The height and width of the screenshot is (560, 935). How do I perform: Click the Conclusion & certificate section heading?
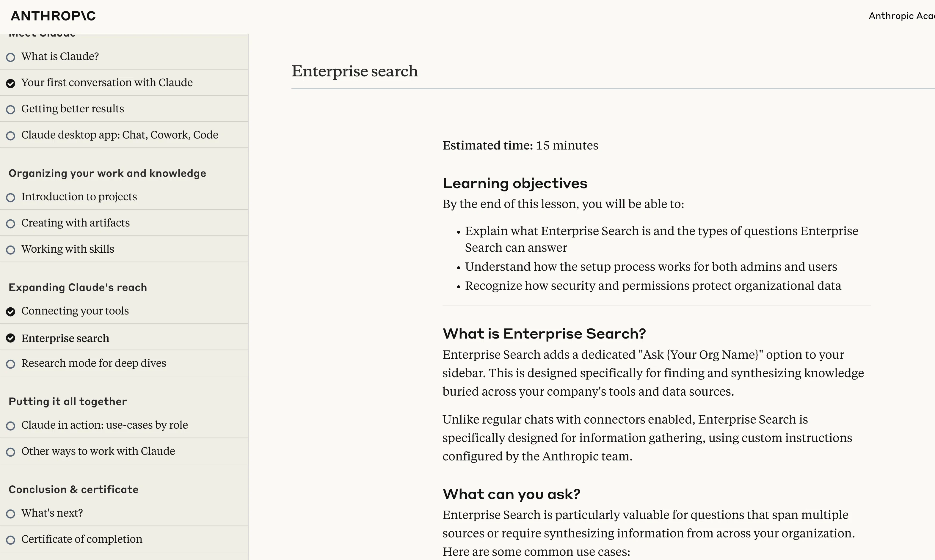(74, 490)
